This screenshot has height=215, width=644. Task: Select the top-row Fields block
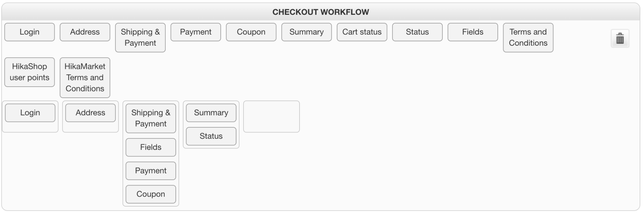[x=472, y=32]
